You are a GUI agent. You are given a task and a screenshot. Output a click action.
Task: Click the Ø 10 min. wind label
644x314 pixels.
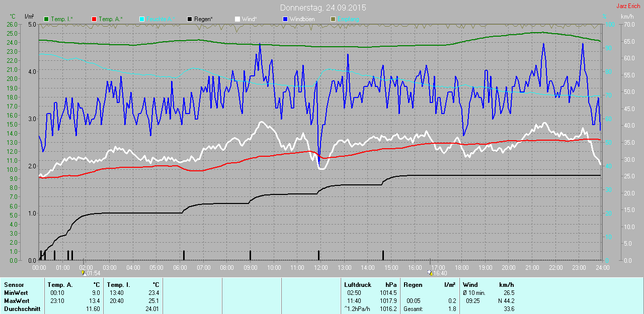(474, 293)
